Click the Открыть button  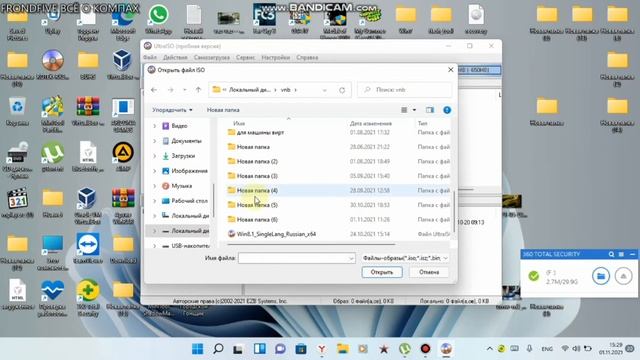382,272
